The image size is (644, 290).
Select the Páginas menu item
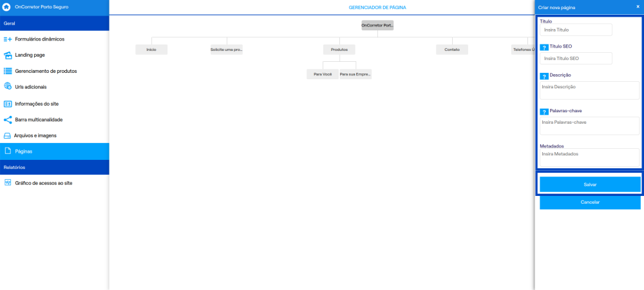pyautogui.click(x=55, y=151)
